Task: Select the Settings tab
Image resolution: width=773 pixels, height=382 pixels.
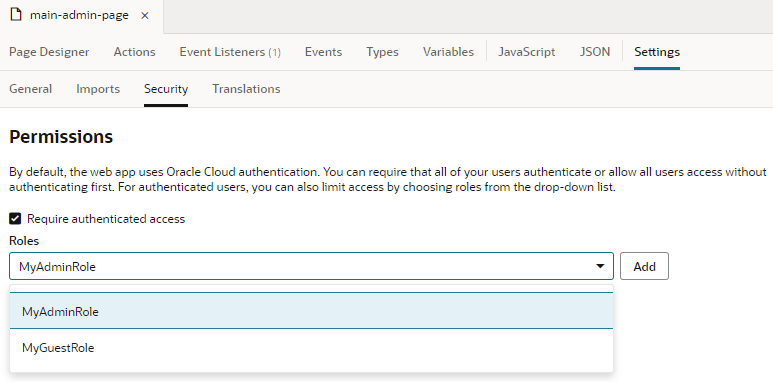Action: [x=657, y=52]
